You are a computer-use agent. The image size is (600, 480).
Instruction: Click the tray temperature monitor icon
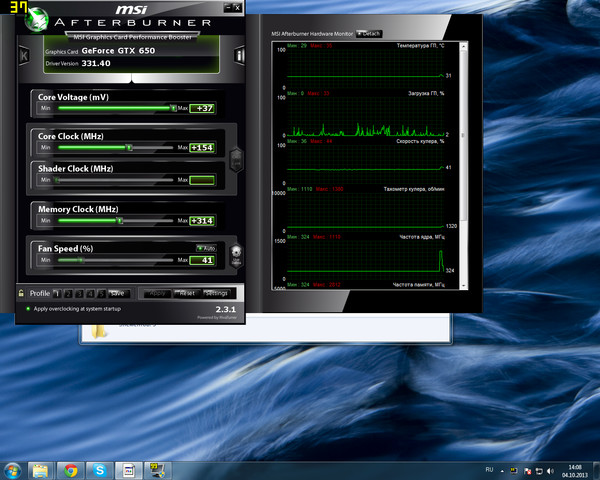(514, 470)
